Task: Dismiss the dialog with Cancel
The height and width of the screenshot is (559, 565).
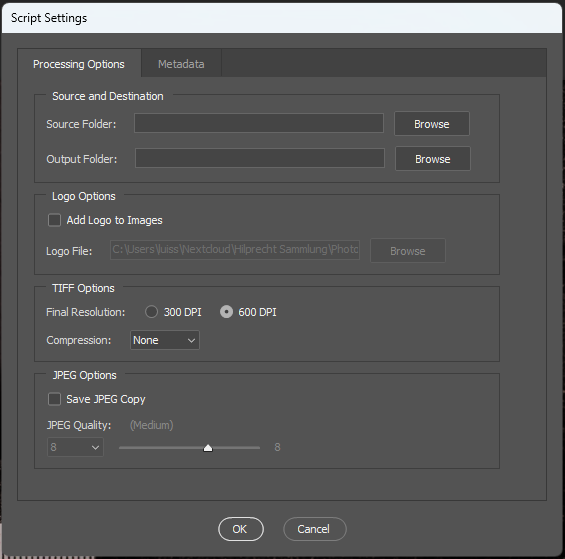Action: pyautogui.click(x=315, y=529)
